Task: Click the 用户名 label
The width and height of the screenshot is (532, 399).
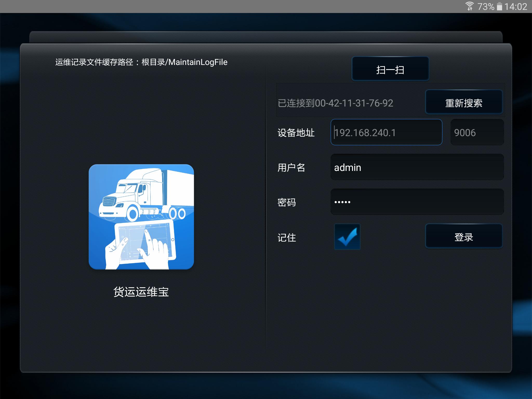Action: click(x=291, y=168)
